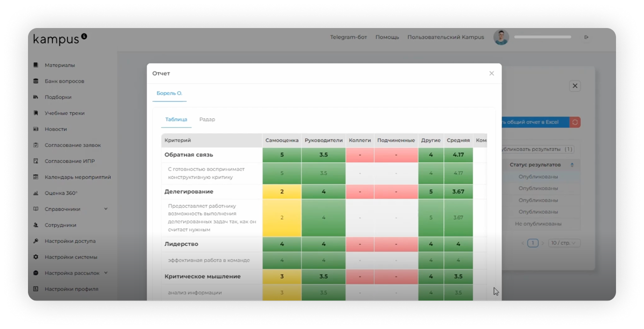Close the Отчет dialog
The image size is (644, 329).
click(491, 73)
